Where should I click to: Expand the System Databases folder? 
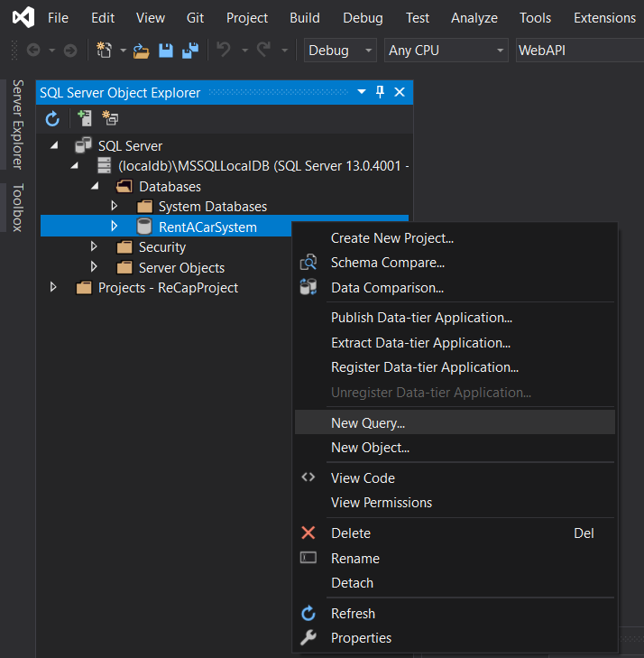(x=115, y=207)
